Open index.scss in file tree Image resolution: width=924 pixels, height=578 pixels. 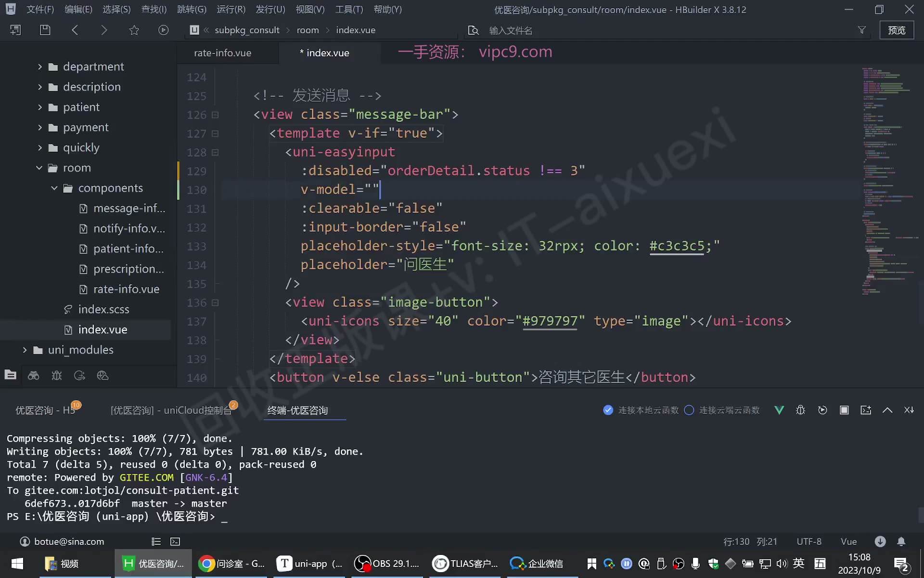103,309
